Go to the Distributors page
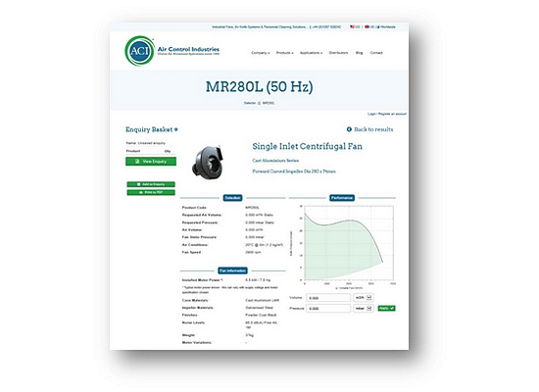Screen dimensions: 539x392 (338, 53)
